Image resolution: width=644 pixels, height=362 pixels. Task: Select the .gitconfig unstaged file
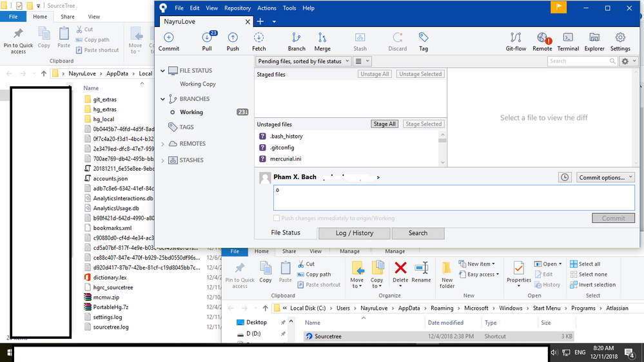[282, 148]
